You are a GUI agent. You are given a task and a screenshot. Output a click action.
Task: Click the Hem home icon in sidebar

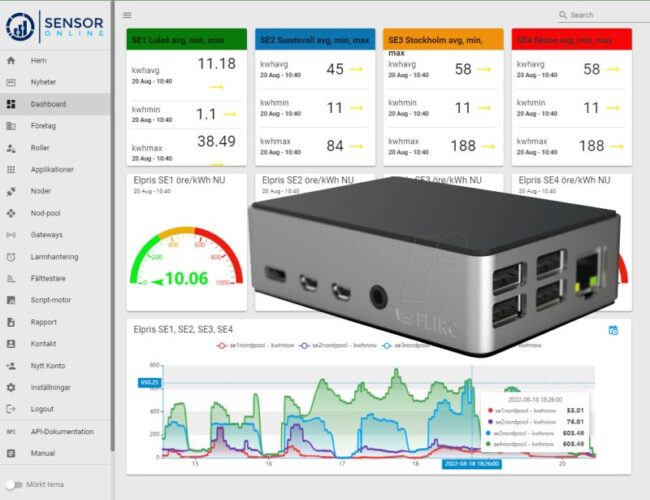[11, 60]
